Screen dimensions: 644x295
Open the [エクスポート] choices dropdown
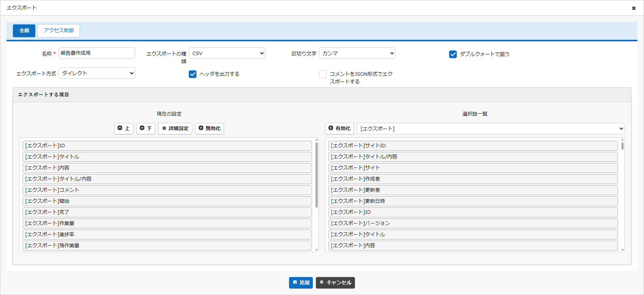click(490, 129)
